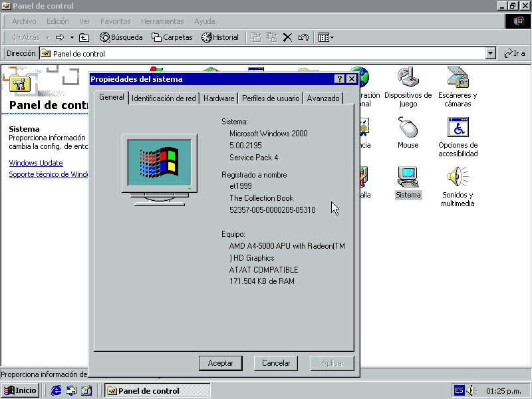Click the Cancelar button
Screen dimensions: 532x399
[x=276, y=363]
